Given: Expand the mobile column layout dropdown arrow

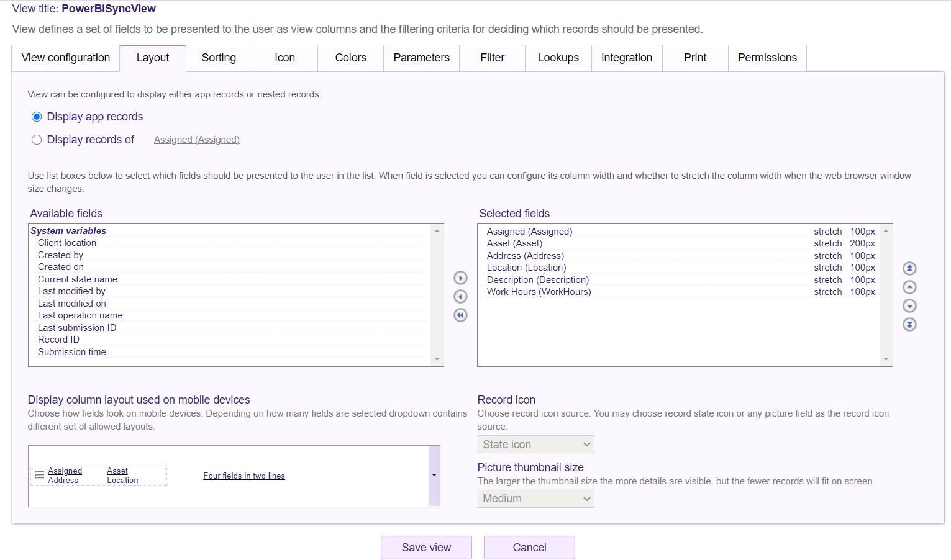Looking at the screenshot, I should point(434,476).
